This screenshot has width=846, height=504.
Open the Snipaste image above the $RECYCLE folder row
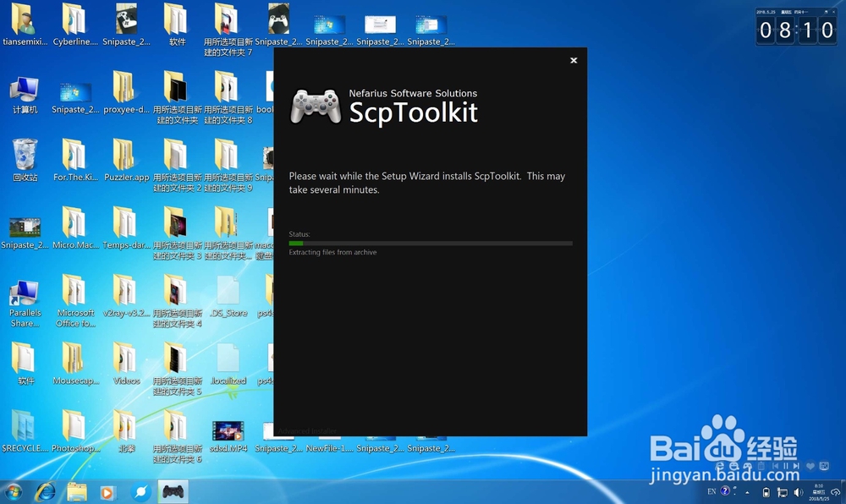point(25,233)
